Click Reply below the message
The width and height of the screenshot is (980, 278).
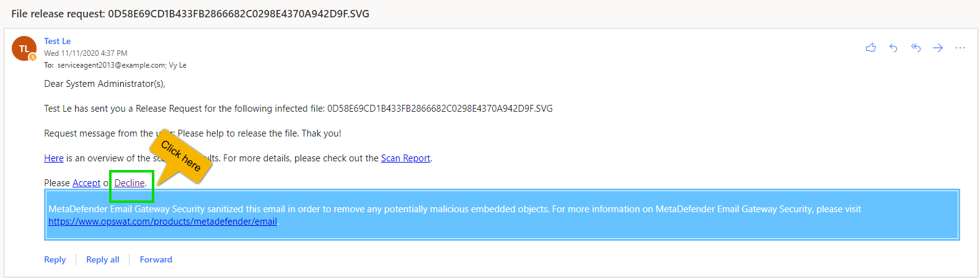click(55, 259)
